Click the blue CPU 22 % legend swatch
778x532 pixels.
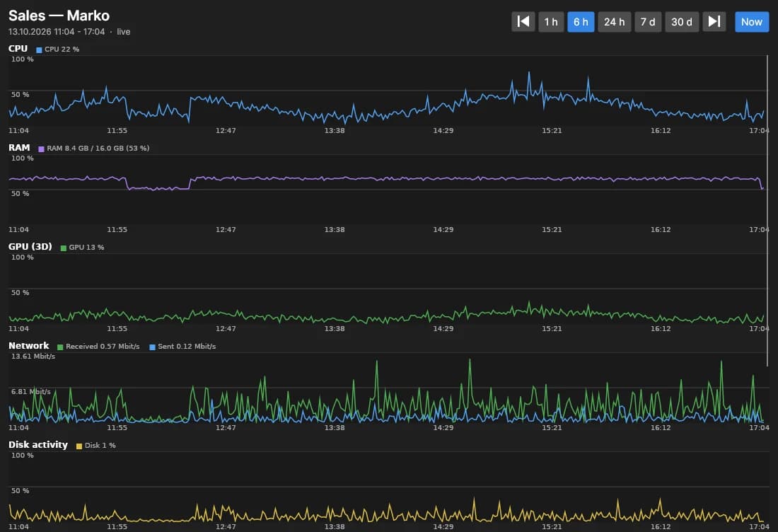[x=39, y=50]
